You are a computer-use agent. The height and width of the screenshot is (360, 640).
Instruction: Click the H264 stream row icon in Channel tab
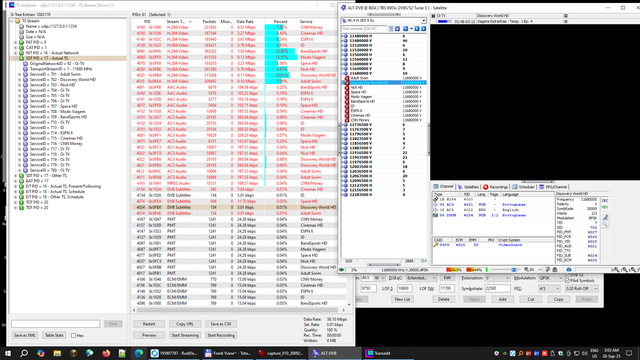[x=436, y=199]
